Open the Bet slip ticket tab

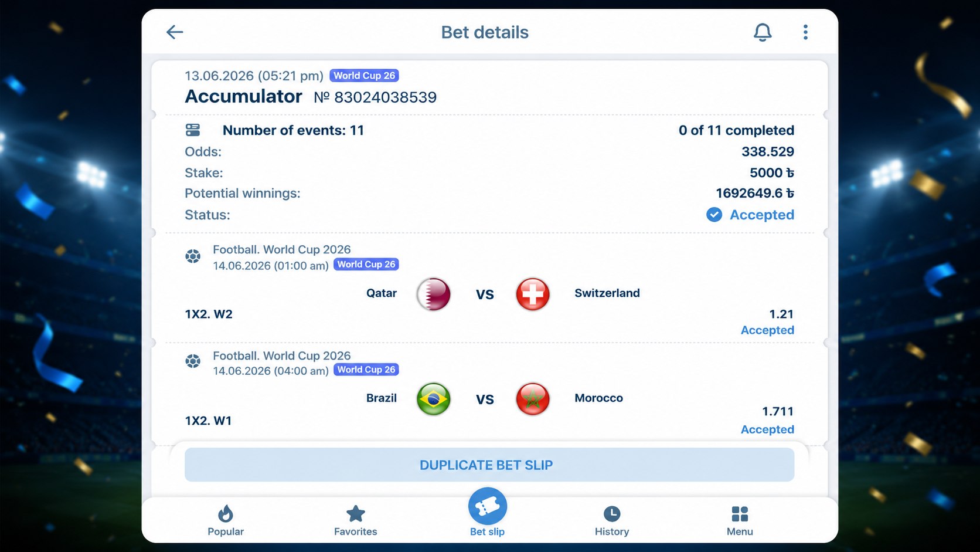click(x=487, y=512)
